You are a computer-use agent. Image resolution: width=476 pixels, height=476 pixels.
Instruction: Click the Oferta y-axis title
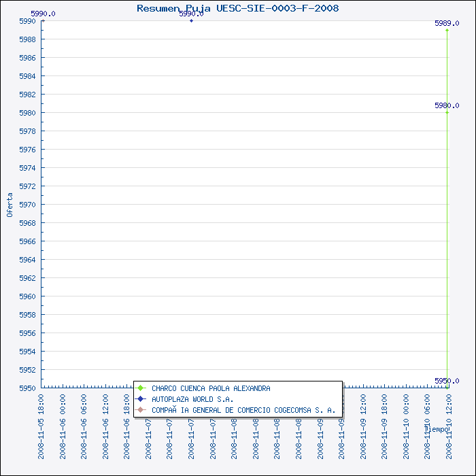[10, 204]
